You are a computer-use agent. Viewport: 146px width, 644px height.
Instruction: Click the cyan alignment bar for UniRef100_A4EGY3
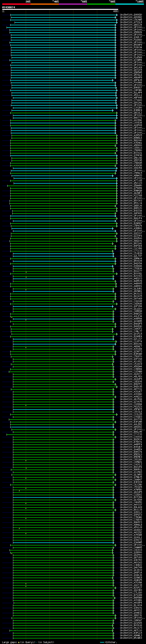point(63,278)
